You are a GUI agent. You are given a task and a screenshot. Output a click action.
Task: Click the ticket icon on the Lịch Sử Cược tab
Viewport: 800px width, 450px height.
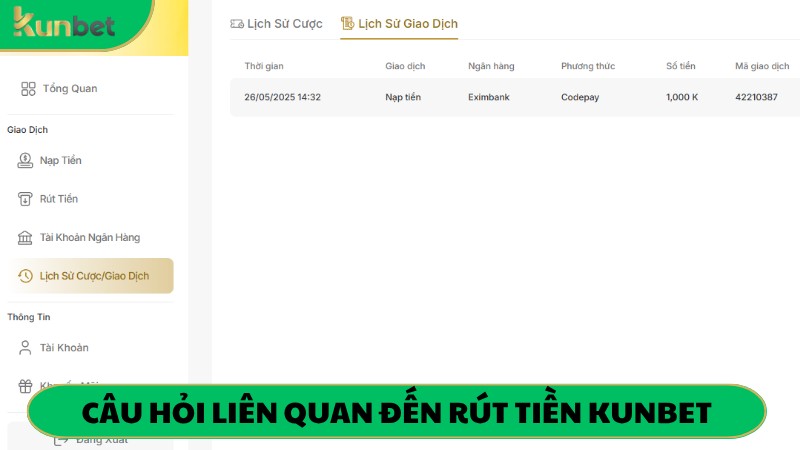pos(237,23)
